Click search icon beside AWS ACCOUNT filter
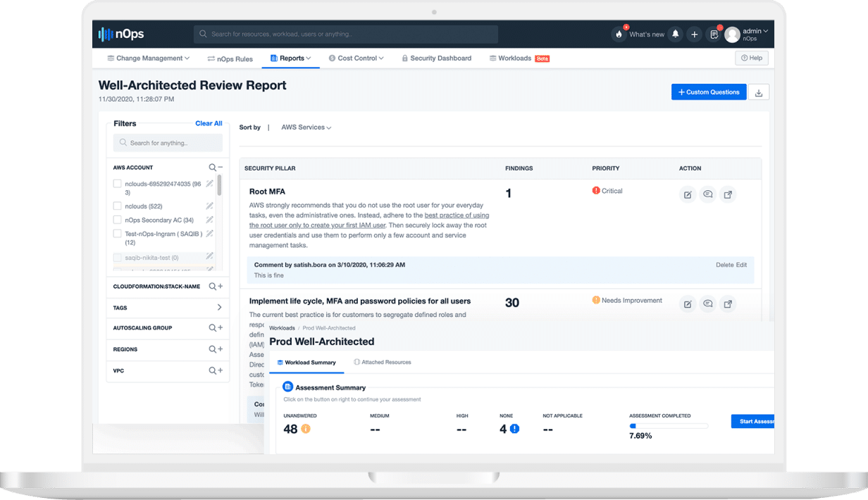The width and height of the screenshot is (868, 500). 212,168
